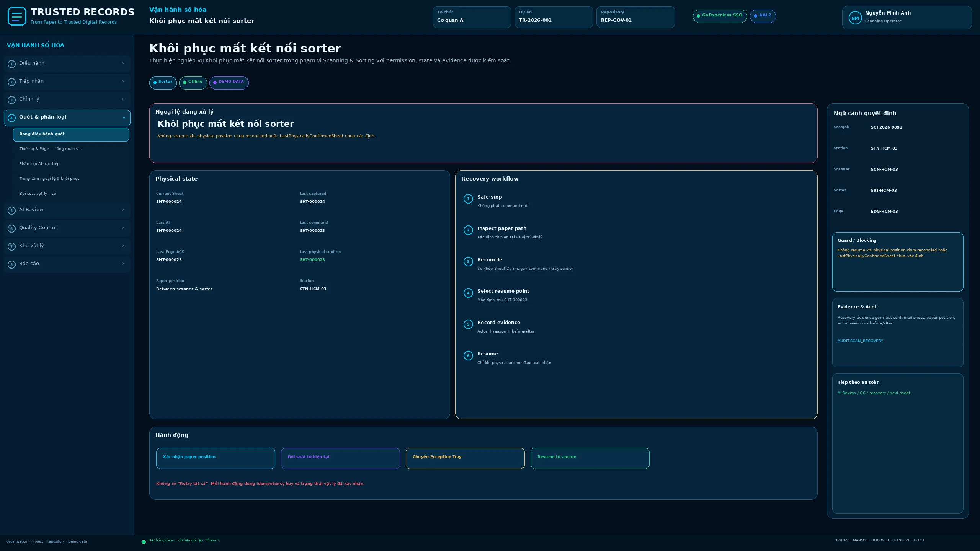This screenshot has height=551, width=980.
Task: Click step 2 circle icon for Tiếp nhận
Action: tap(11, 82)
